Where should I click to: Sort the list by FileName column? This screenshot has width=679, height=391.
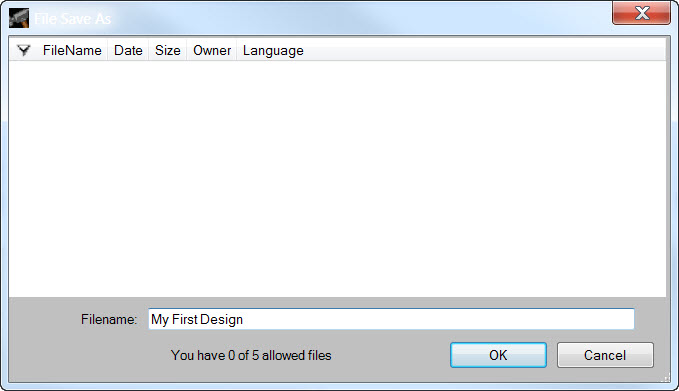72,50
